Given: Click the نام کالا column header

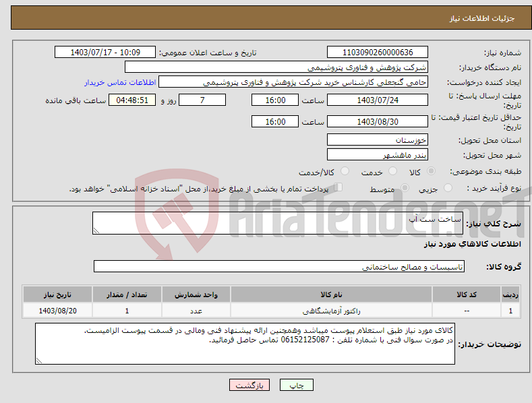Looking at the screenshot, I should click(x=332, y=294).
